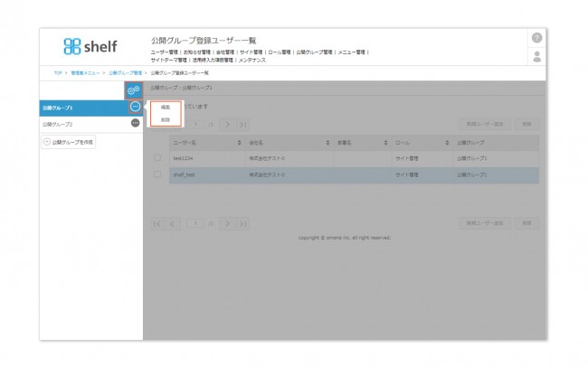Click the shelf logo
This screenshot has width=588, height=367.
[90, 46]
